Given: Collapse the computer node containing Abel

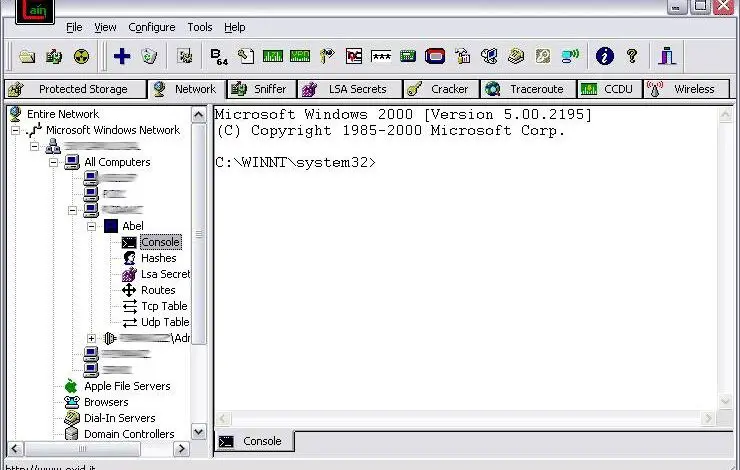Looking at the screenshot, I should (72, 210).
